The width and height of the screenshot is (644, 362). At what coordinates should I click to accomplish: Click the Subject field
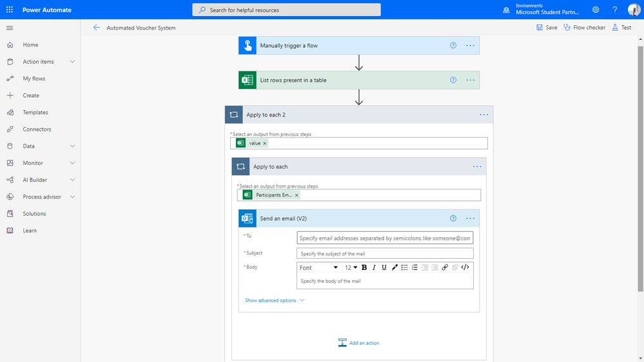(x=385, y=254)
